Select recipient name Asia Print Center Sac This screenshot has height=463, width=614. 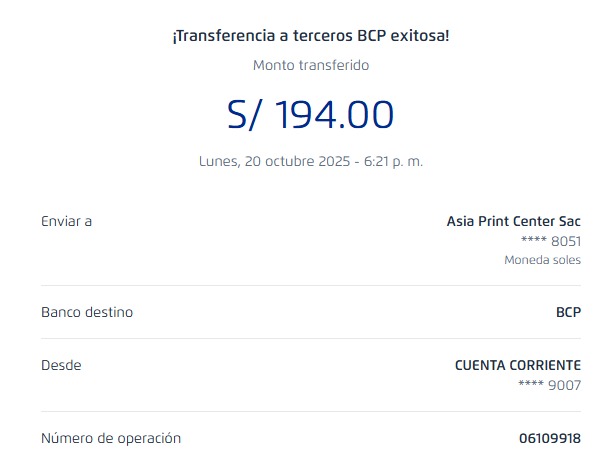(x=513, y=221)
